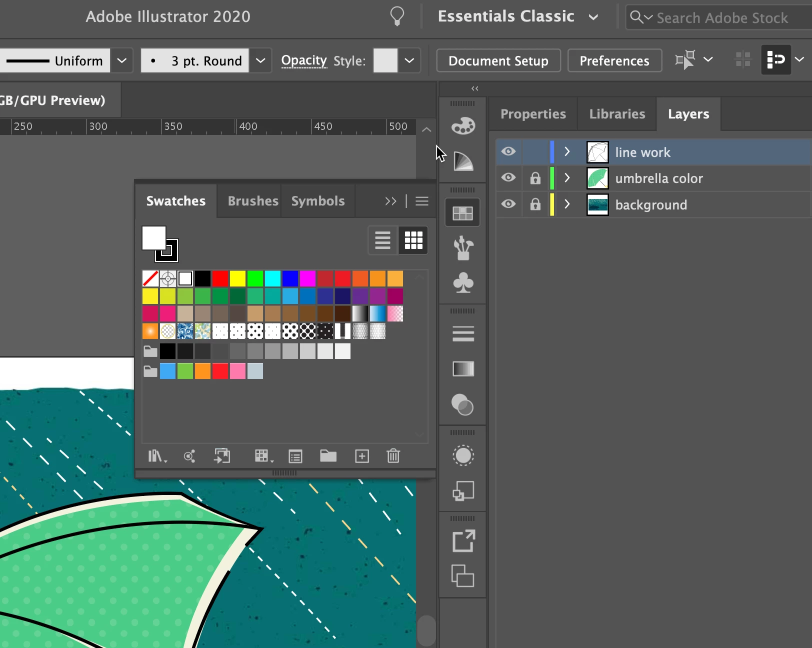Hide the line work layer
This screenshot has width=812, height=648.
508,151
